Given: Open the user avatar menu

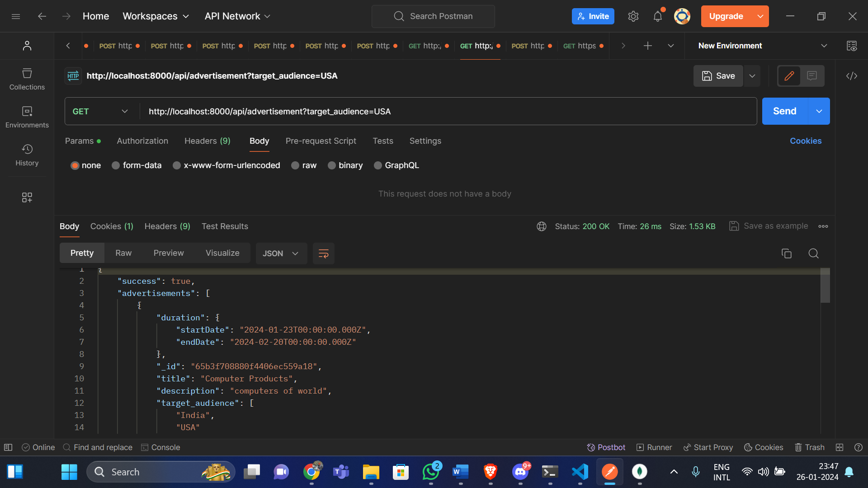Looking at the screenshot, I should [x=682, y=16].
